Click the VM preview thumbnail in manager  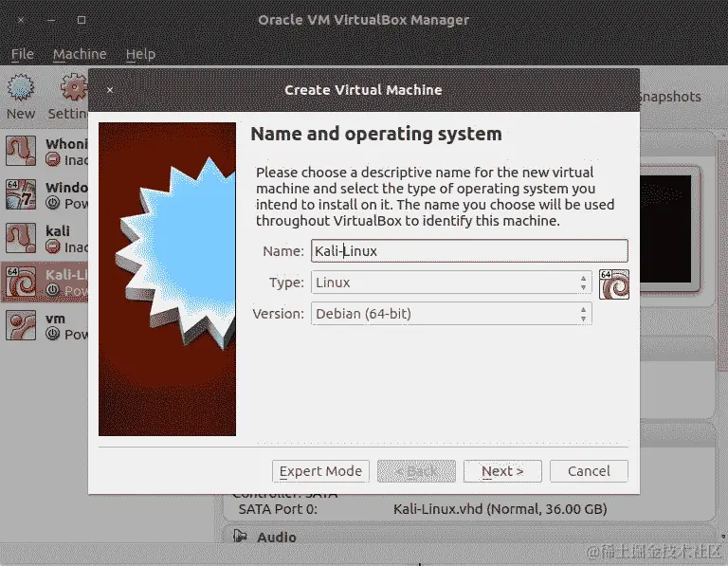click(x=665, y=228)
